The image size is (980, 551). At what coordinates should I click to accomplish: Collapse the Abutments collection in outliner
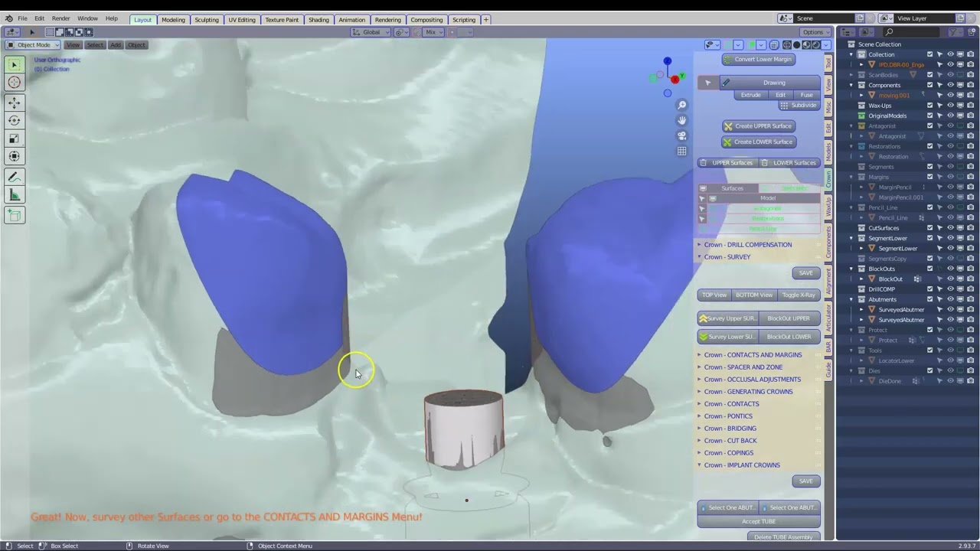coord(851,299)
